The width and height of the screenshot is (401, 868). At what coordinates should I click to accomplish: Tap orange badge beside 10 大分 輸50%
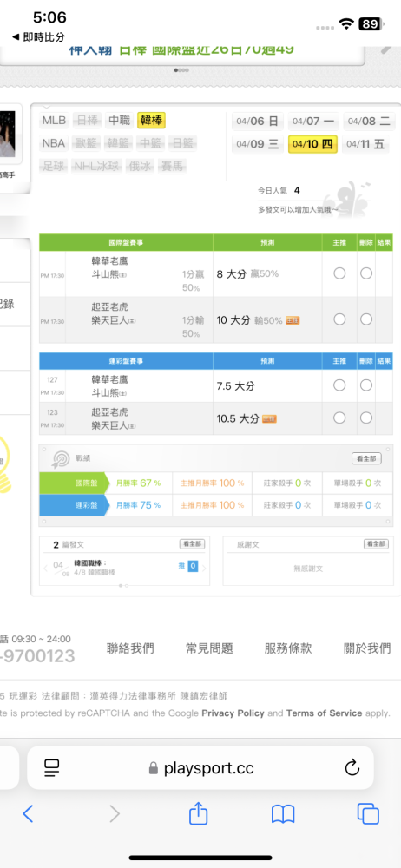(293, 320)
